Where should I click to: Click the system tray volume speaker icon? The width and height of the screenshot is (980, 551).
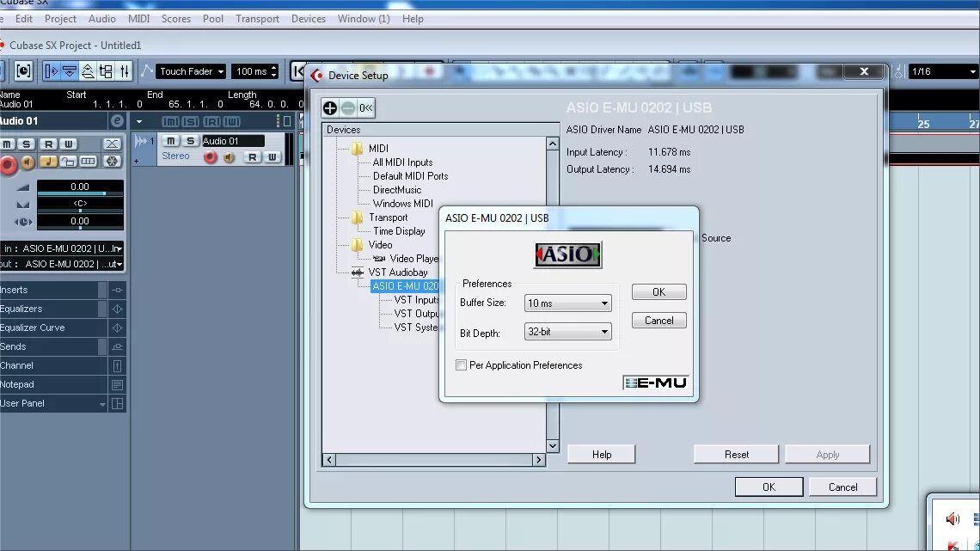point(952,518)
